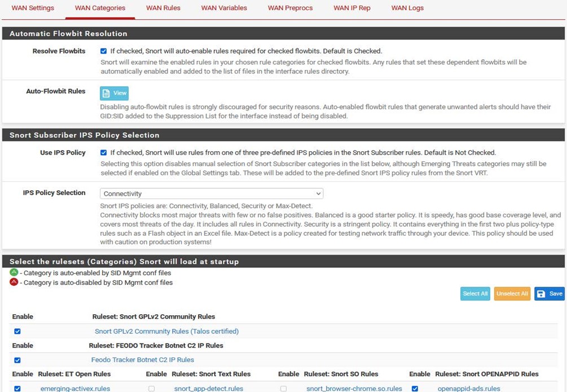Click the View auto-flowbit rules button

[x=115, y=93]
